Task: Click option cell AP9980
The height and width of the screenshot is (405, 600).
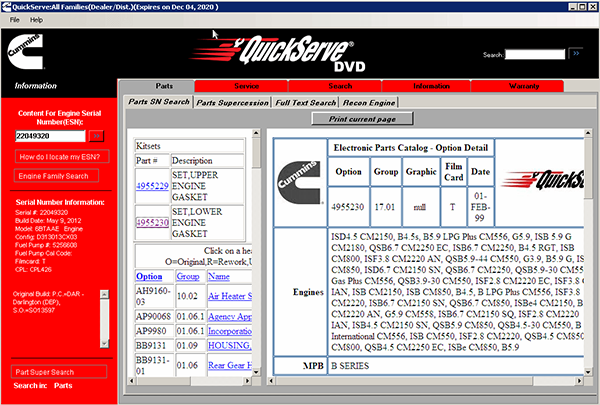Action: [x=154, y=331]
